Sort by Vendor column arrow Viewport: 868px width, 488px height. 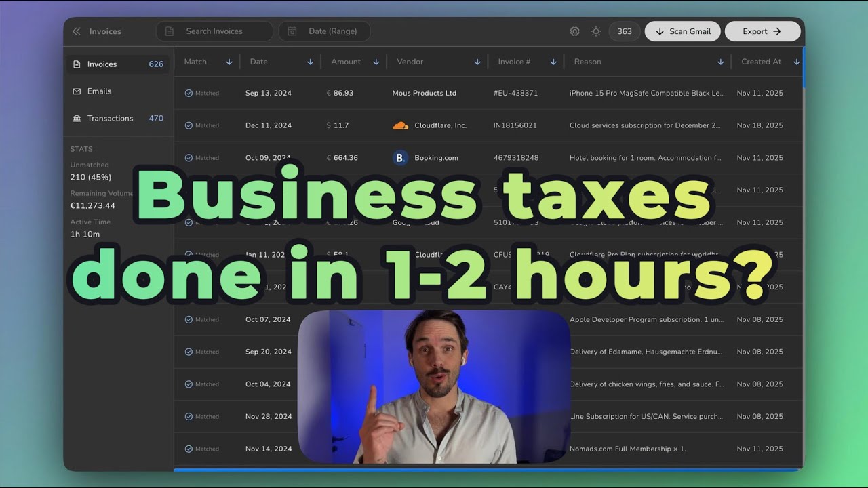point(477,62)
